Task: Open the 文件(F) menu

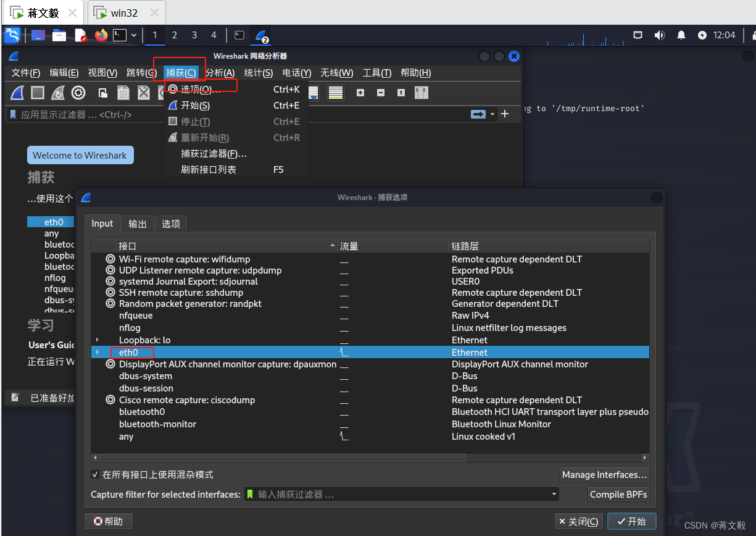Action: pyautogui.click(x=26, y=73)
